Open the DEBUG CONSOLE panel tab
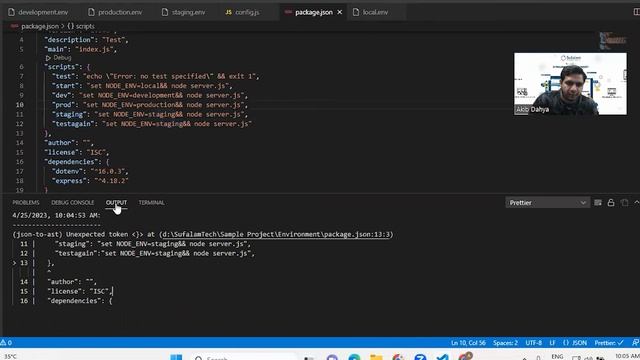 pyautogui.click(x=73, y=202)
